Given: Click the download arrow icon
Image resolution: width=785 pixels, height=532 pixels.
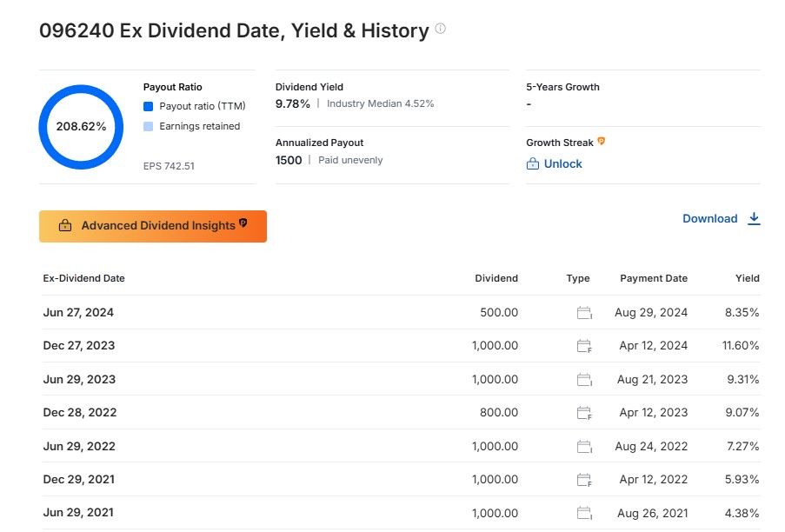Looking at the screenshot, I should point(754,219).
